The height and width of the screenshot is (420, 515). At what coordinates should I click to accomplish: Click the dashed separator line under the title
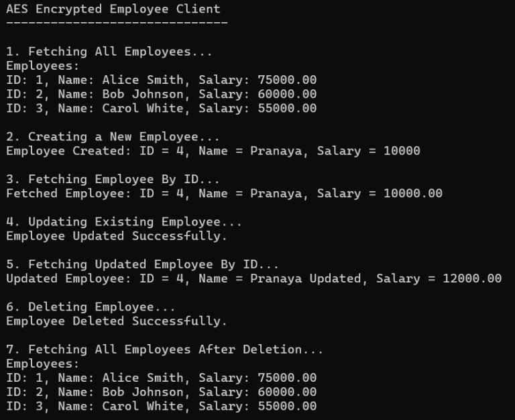pos(117,23)
